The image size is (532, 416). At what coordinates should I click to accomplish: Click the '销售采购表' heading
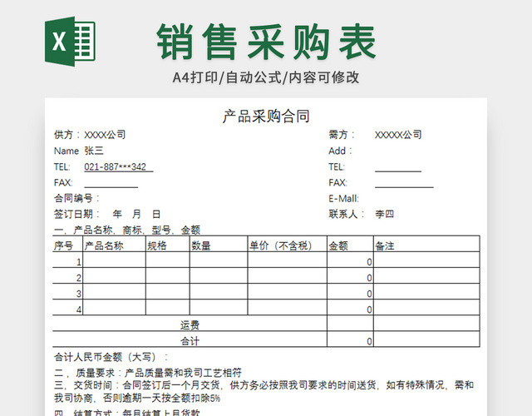pyautogui.click(x=266, y=42)
